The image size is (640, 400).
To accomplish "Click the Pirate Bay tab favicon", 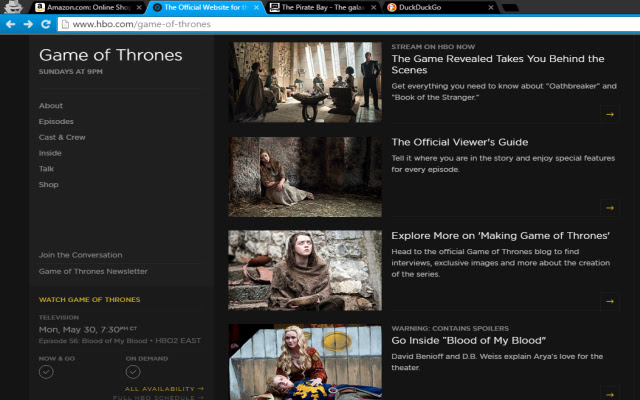I will point(275,7).
